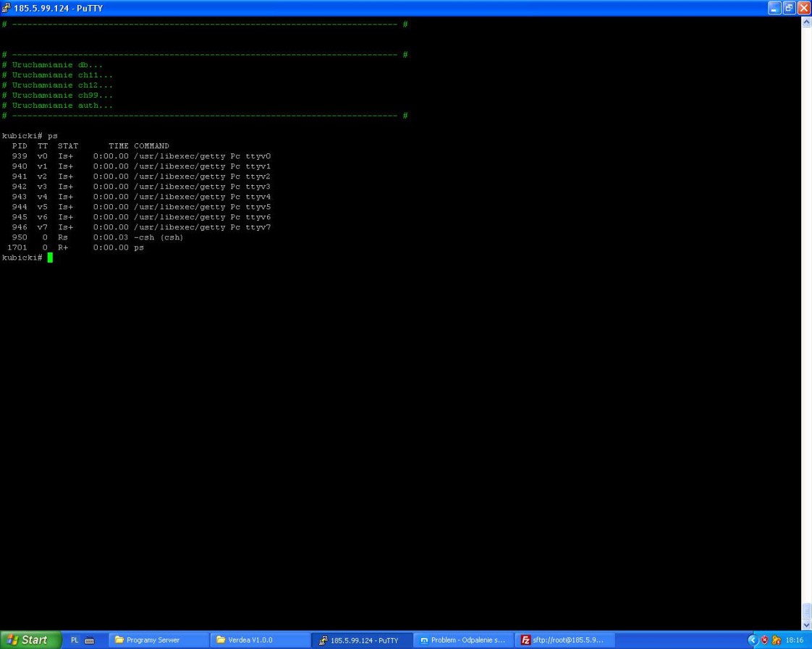Click the folder icon of Programy Serwer
812x649 pixels.
coord(119,640)
